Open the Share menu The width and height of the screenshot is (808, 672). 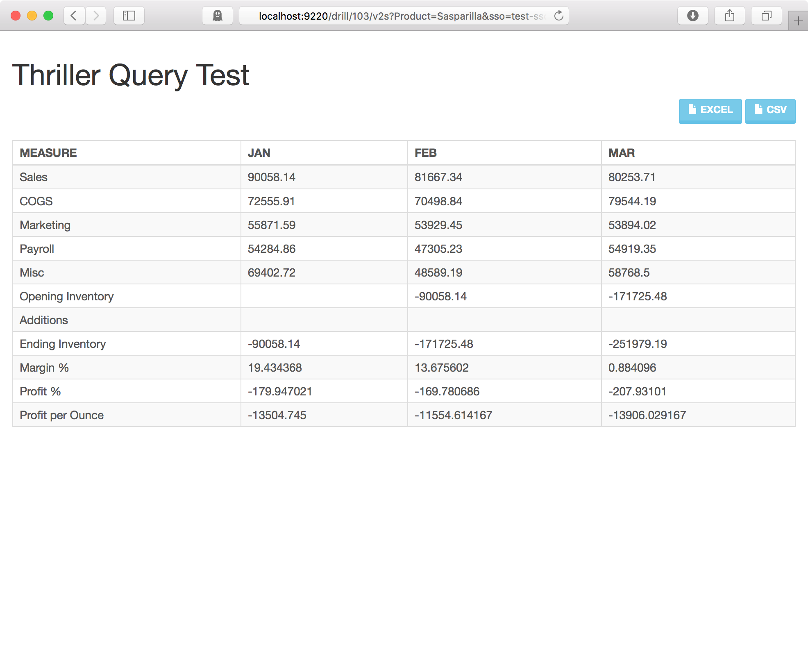(x=730, y=16)
